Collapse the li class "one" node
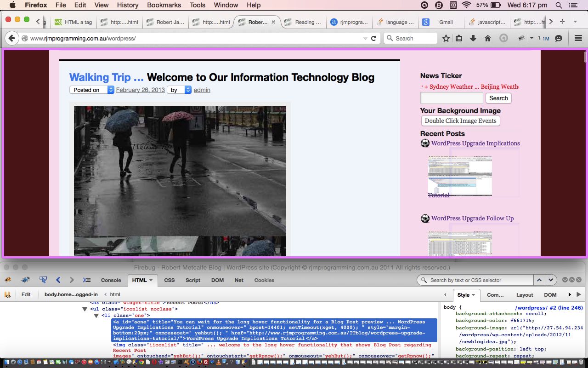The width and height of the screenshot is (588, 368). tap(96, 316)
